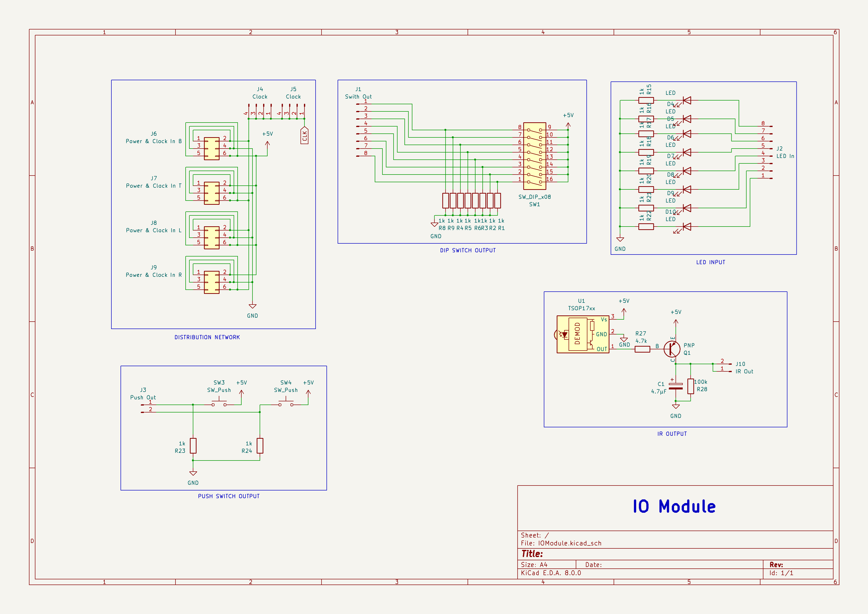Select the J9 six-pin connector symbol
868x614 pixels.
tap(212, 282)
